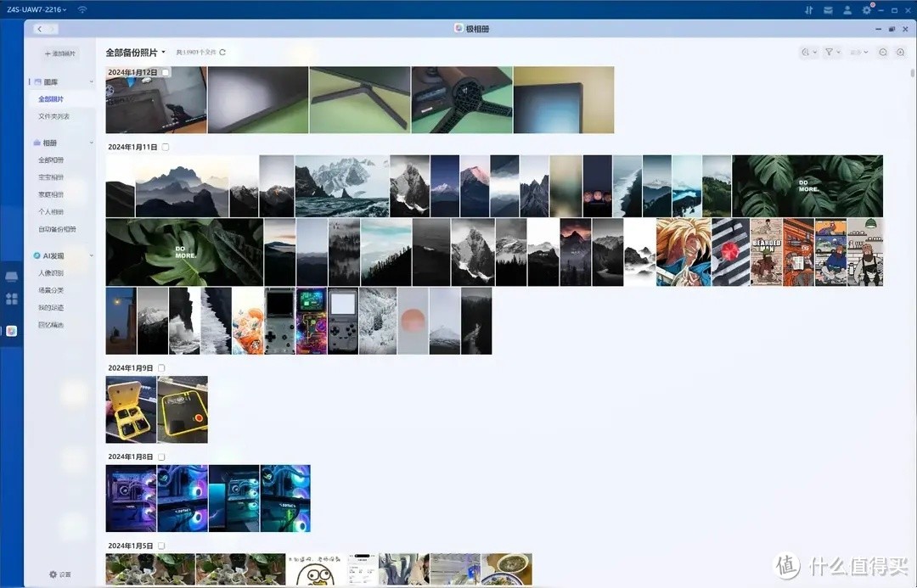Screen dimensions: 917x588
Task: Go back with the left arrow button
Action: point(40,29)
